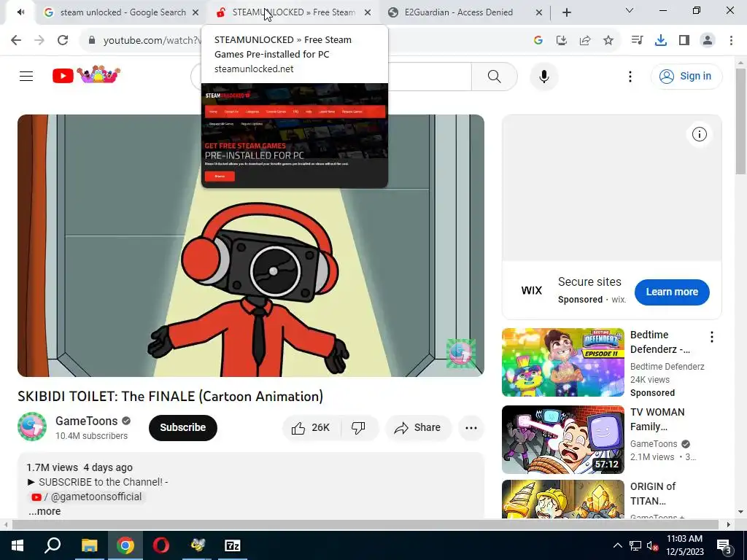
Task: Open Windows taskbar search
Action: (x=53, y=545)
